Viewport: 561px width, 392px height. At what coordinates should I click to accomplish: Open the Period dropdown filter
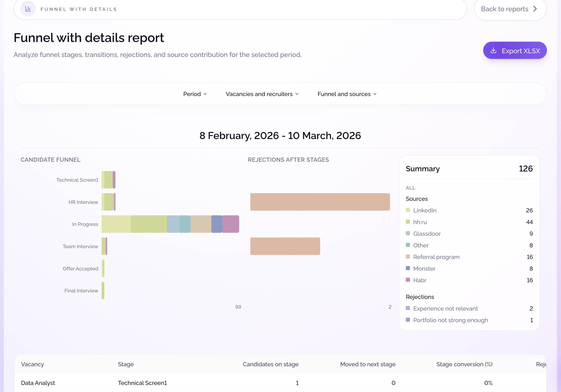[x=195, y=94]
